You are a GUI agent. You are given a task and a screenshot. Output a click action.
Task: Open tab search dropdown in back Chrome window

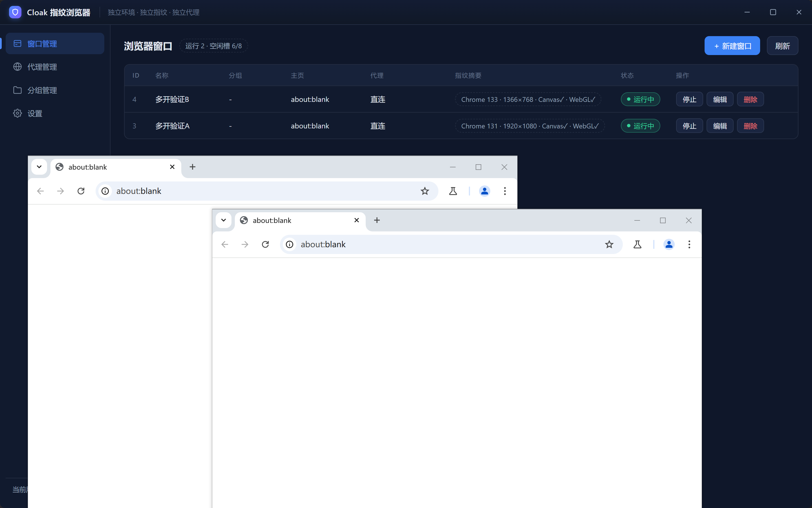point(39,167)
